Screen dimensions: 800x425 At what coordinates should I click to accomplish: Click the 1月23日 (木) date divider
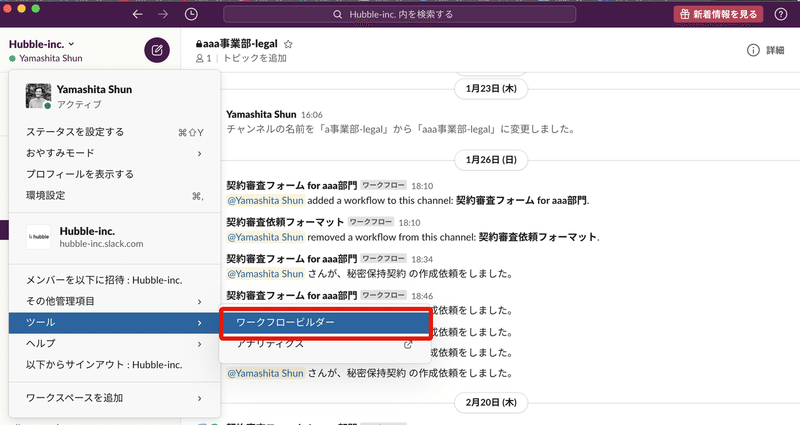491,89
